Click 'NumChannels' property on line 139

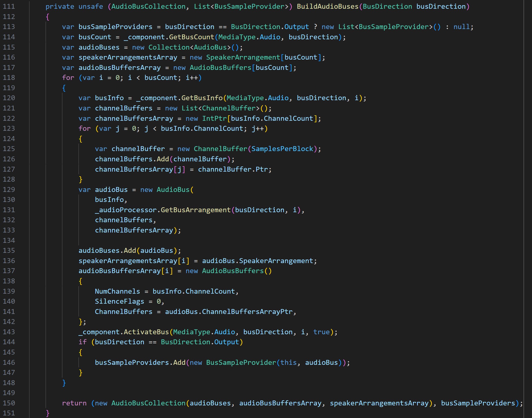117,291
